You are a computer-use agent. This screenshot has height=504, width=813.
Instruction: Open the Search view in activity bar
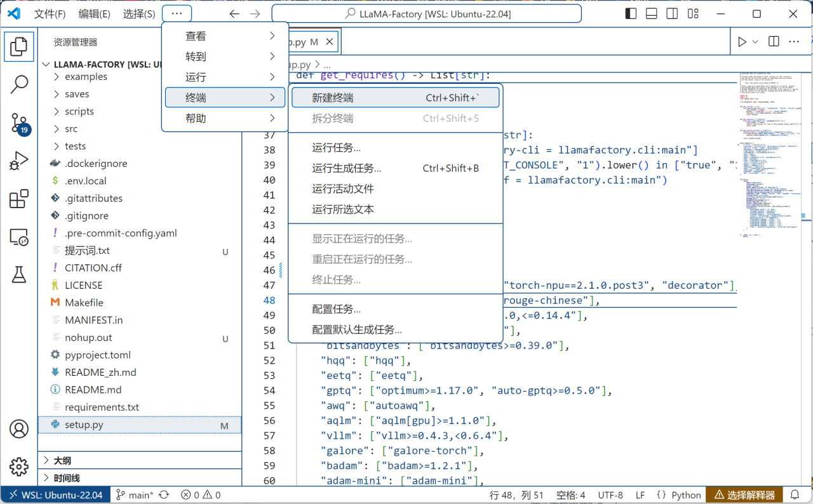(19, 84)
